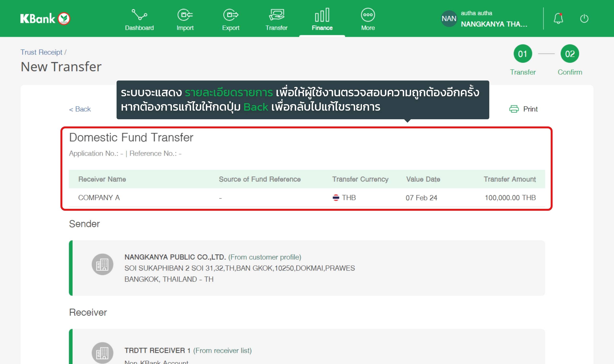Viewport: 614px width, 364px height.
Task: Click the Back link
Action: [80, 109]
